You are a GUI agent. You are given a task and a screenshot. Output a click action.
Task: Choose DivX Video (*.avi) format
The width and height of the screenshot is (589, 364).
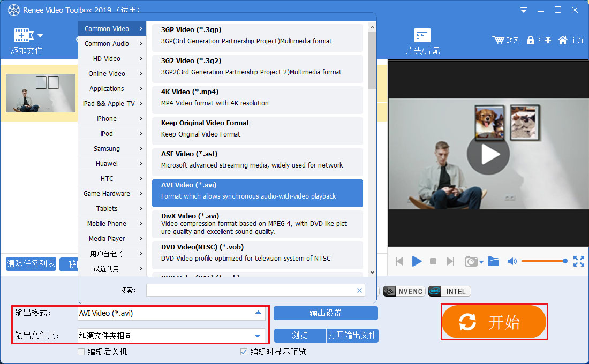[258, 224]
